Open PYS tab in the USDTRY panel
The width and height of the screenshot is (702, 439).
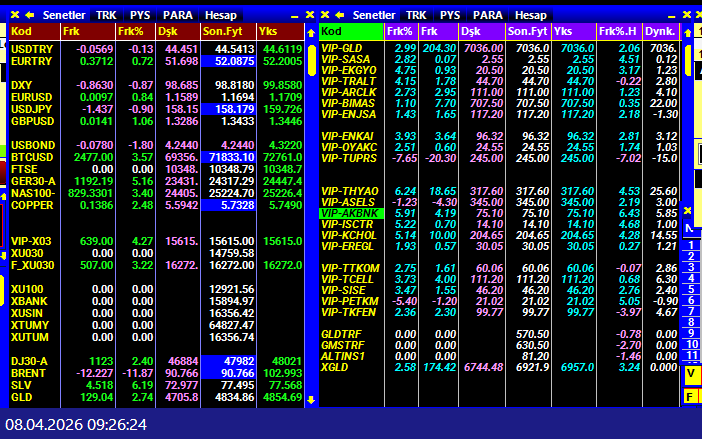point(140,15)
